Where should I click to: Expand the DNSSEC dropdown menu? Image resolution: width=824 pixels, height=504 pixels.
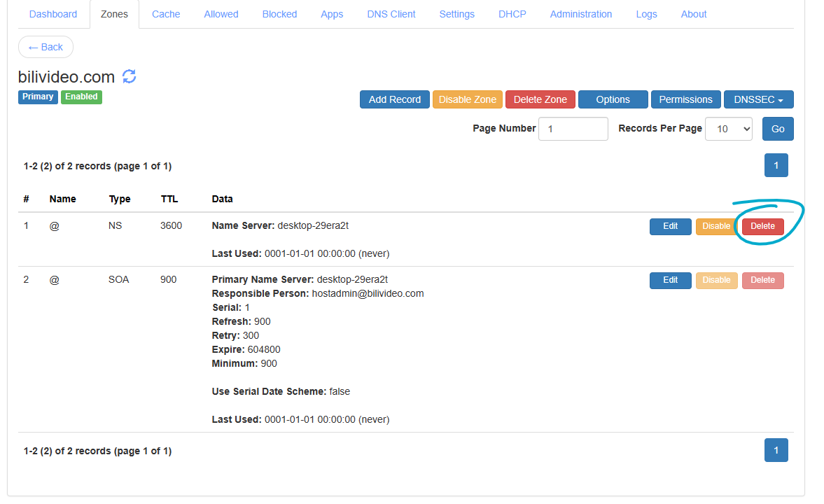pyautogui.click(x=759, y=99)
